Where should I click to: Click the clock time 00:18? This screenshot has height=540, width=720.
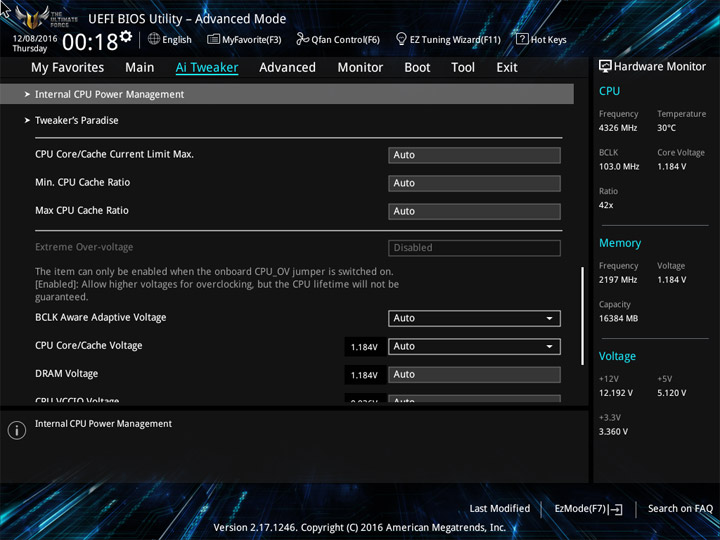coord(90,42)
